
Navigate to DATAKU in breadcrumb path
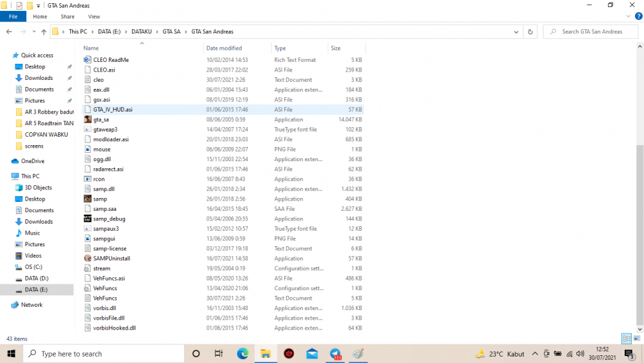(x=141, y=32)
